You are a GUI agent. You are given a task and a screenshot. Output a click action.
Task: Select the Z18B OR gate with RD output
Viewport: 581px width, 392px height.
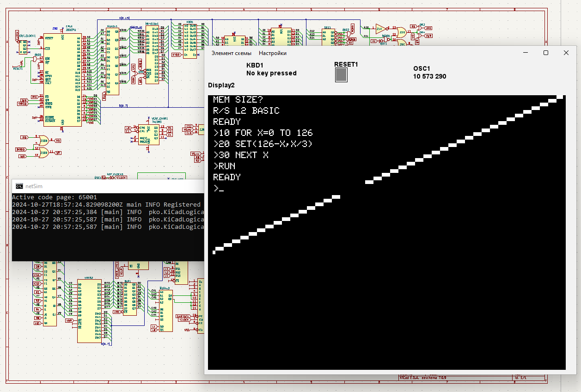pos(44,141)
